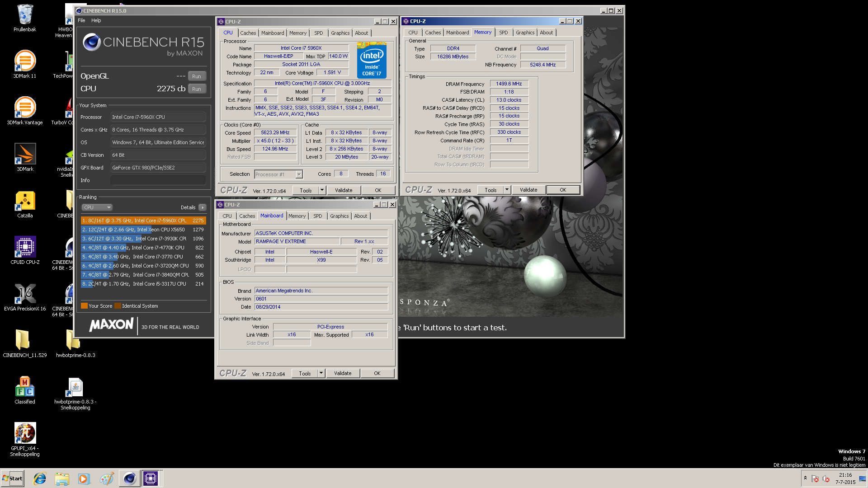Click the Start button
Screen dimensions: 868x488
point(13,479)
